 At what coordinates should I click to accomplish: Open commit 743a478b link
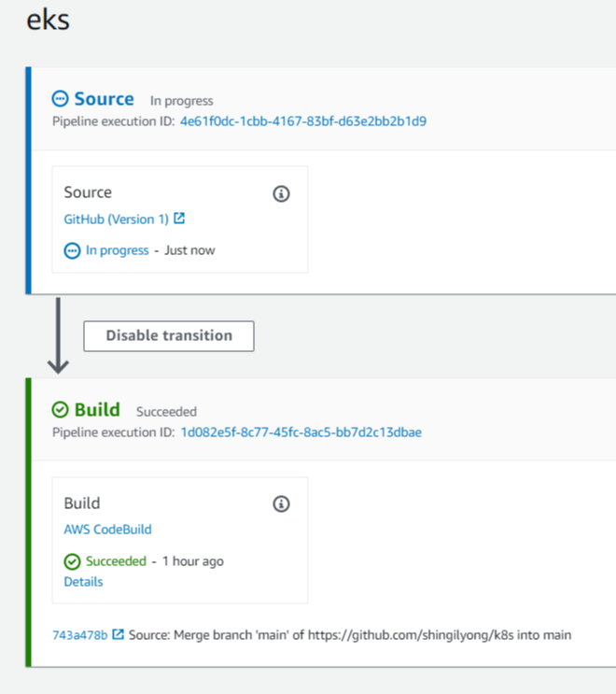[x=80, y=635]
